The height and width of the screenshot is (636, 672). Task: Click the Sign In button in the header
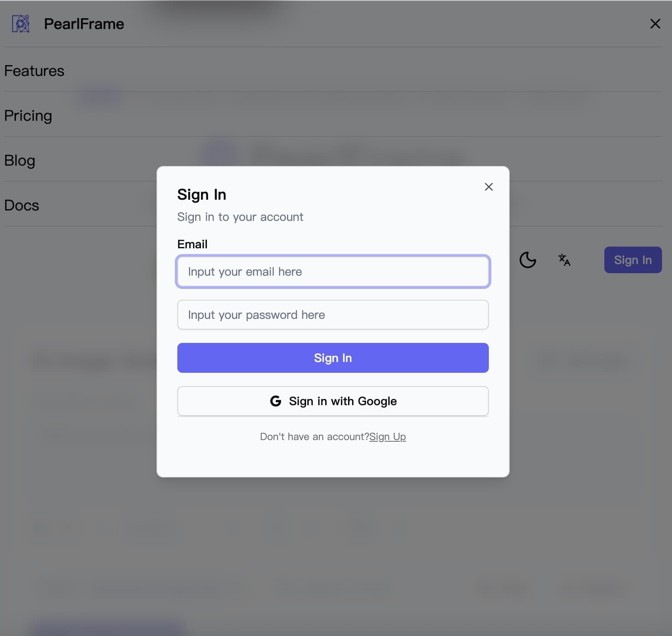point(633,260)
